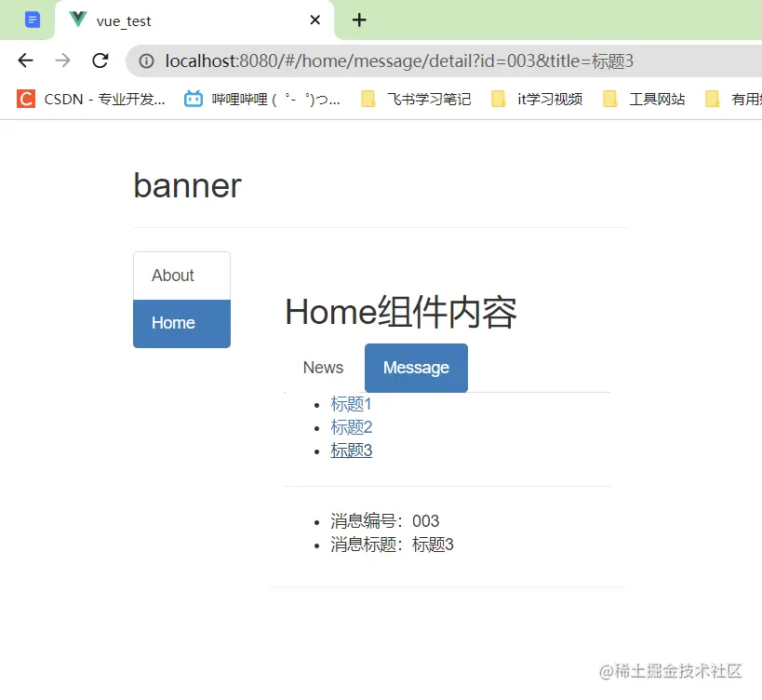Open a new tab with plus button

[x=359, y=20]
